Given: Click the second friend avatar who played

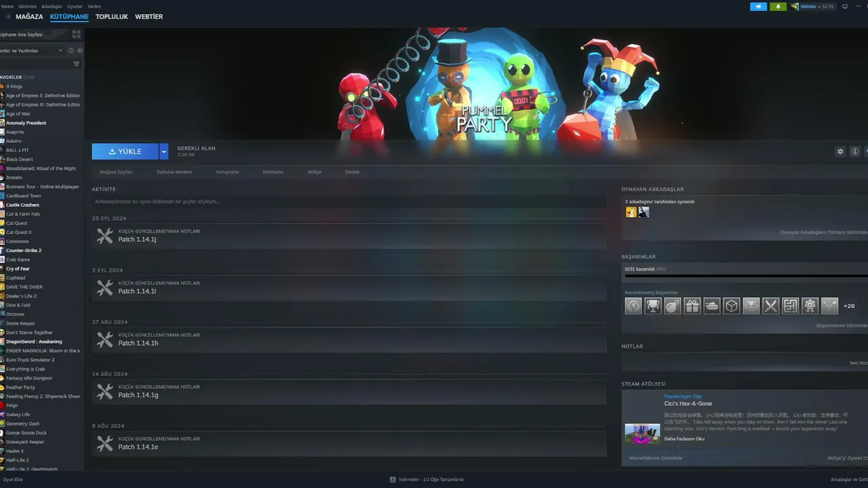Looking at the screenshot, I should point(644,212).
